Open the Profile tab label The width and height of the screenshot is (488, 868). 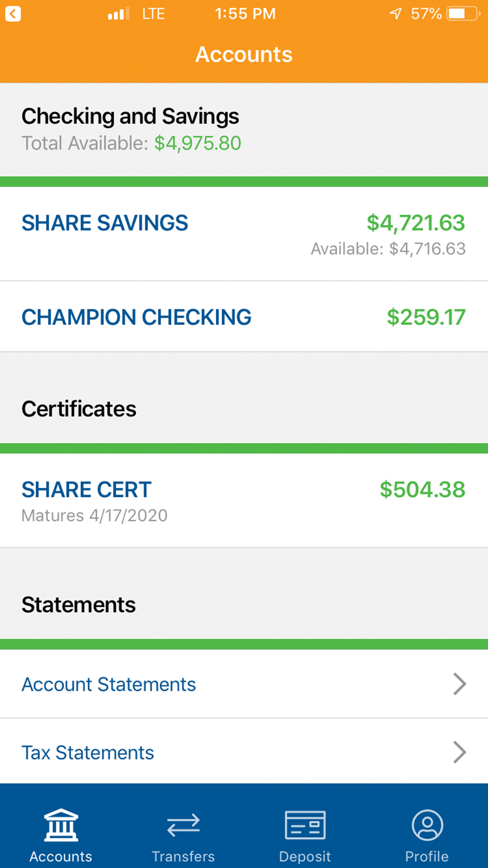pos(427,856)
